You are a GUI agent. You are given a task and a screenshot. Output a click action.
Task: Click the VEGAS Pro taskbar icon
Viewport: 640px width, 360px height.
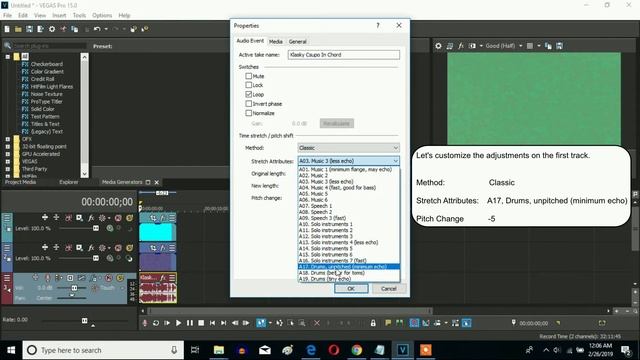[402, 350]
